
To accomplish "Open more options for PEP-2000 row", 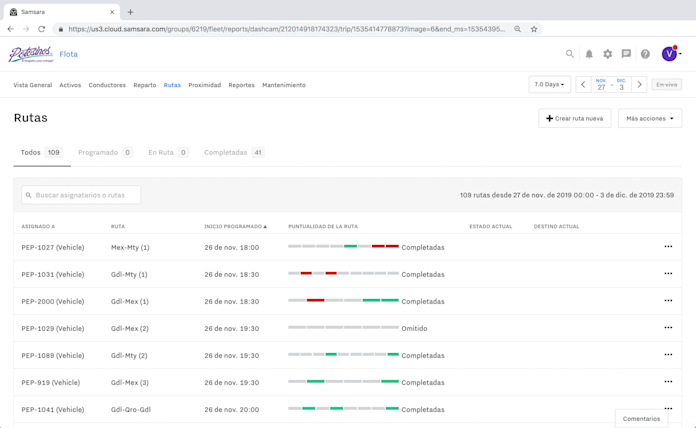I will click(x=668, y=301).
